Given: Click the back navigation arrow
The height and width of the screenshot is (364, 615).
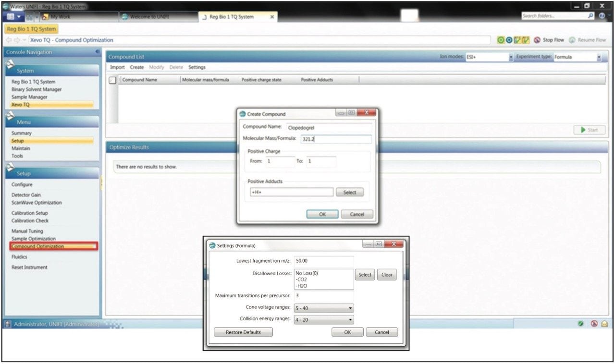Looking at the screenshot, I should coord(9,40).
